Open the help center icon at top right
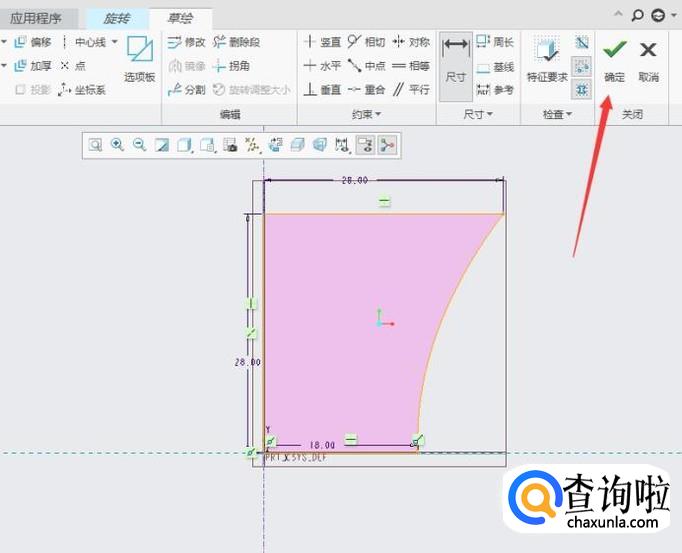Image resolution: width=682 pixels, height=553 pixels. click(658, 16)
